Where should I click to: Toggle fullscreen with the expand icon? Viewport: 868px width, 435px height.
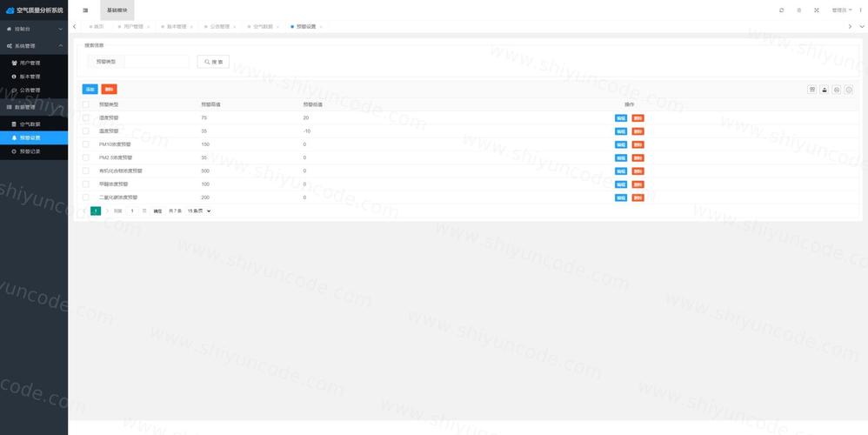(816, 10)
